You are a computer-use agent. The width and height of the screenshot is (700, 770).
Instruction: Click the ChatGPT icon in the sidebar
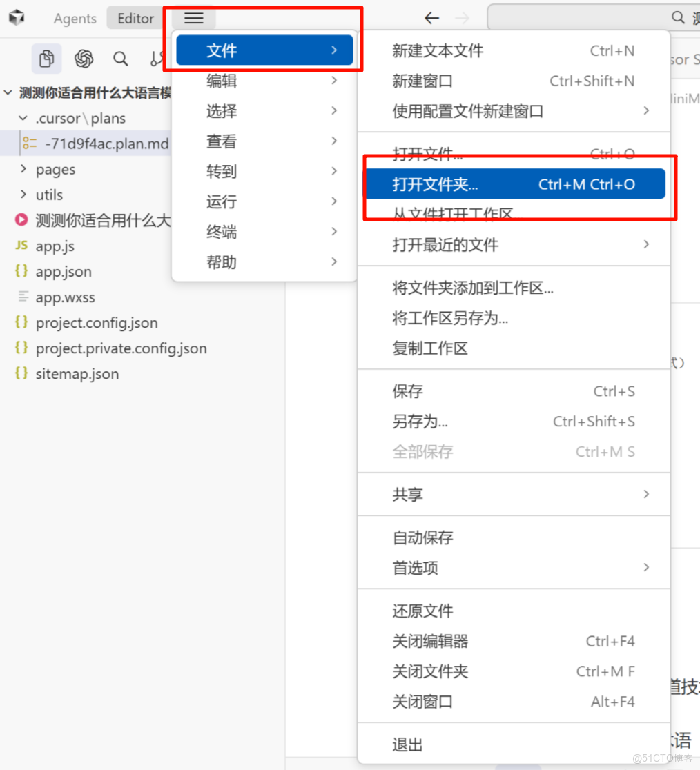pyautogui.click(x=84, y=59)
